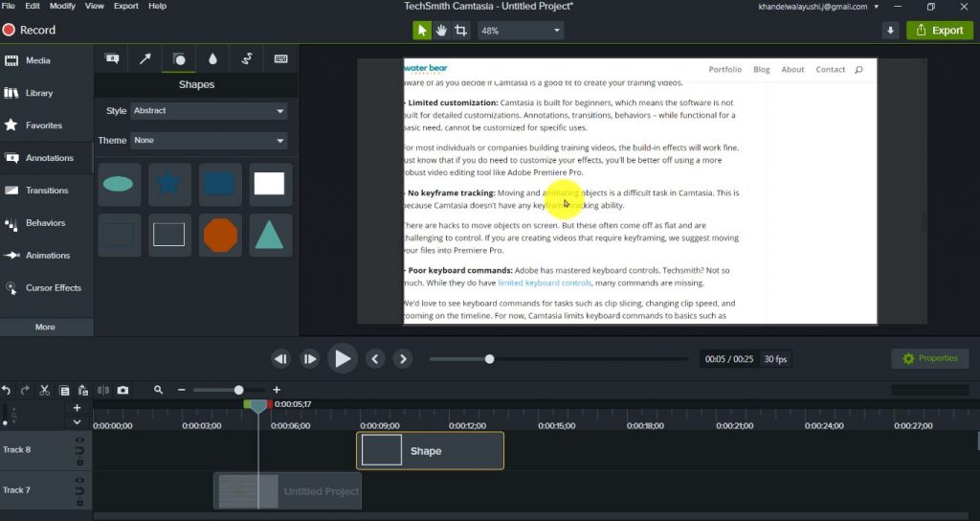Add a new track with plus button

77,408
